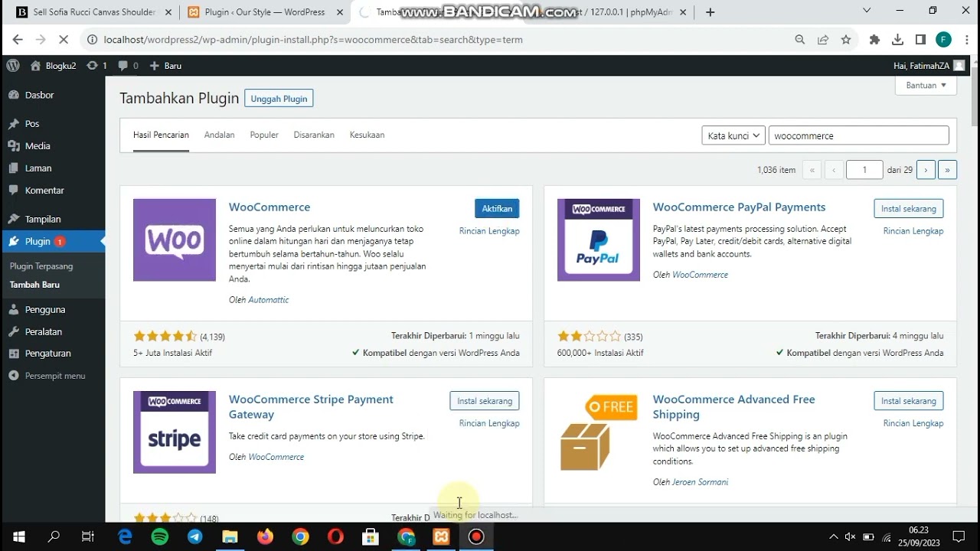This screenshot has height=551, width=980.
Task: Click the current page number field
Action: point(865,170)
